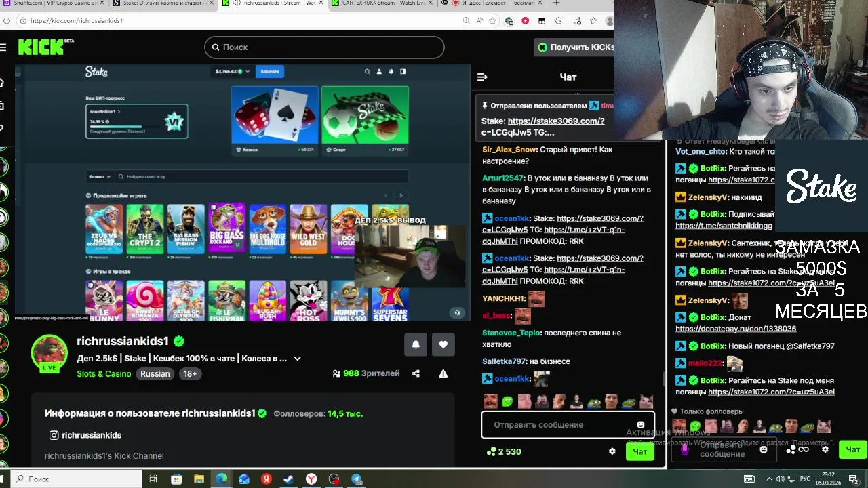Expand the stream title with the chevron
This screenshot has height=488, width=868.
(297, 359)
